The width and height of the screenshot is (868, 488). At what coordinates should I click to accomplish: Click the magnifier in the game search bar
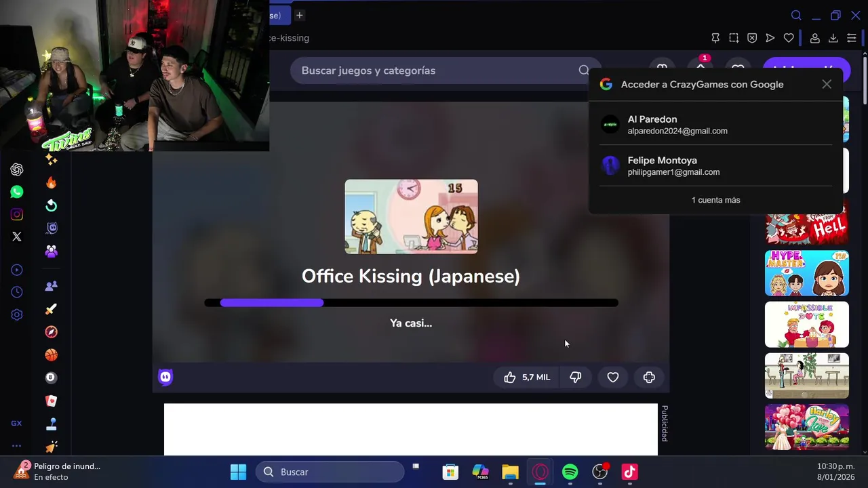click(584, 70)
